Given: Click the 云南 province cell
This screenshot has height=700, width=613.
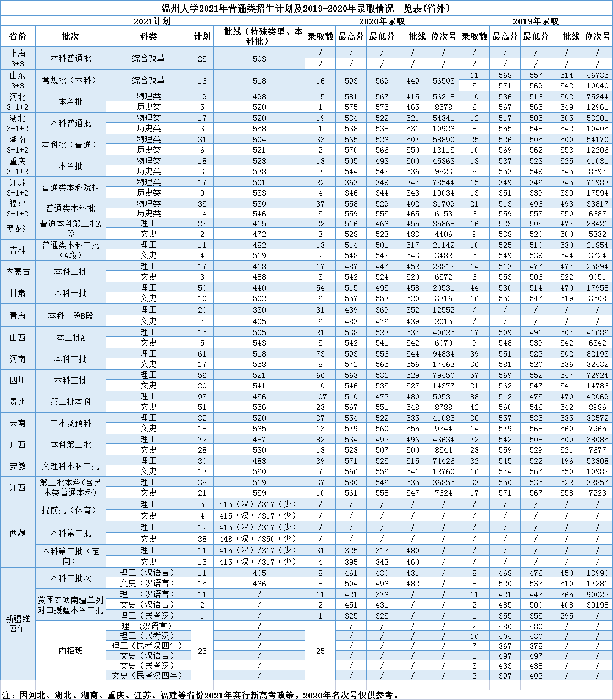Looking at the screenshot, I should coord(18,423).
